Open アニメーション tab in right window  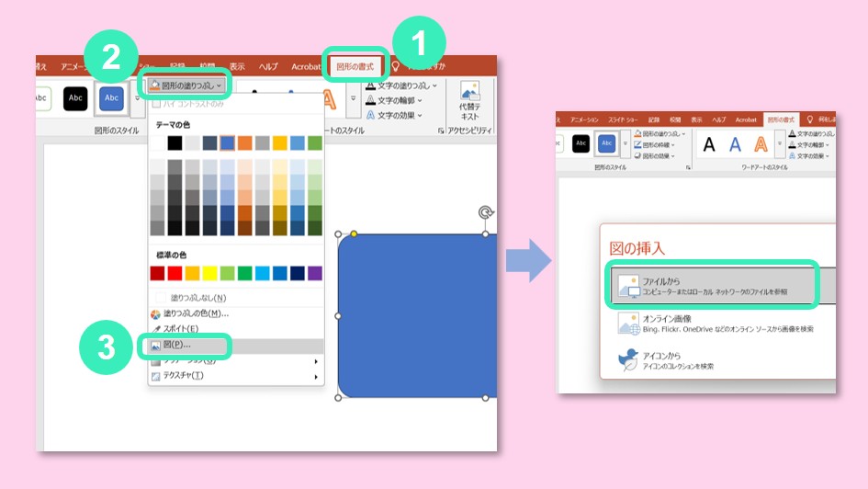584,119
